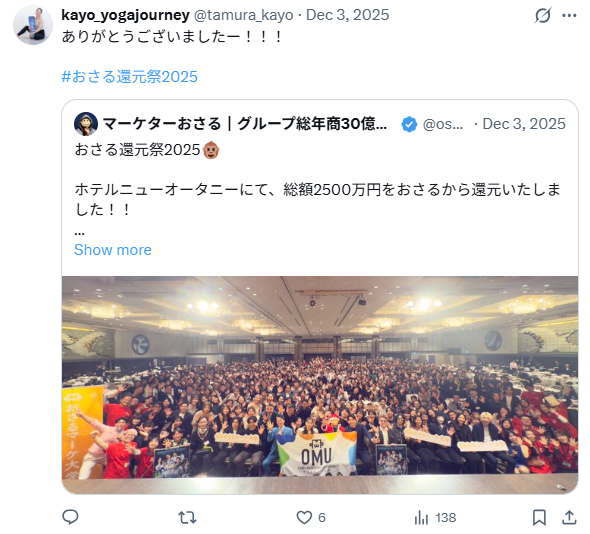Open the group photo of the event hall
The width and height of the screenshot is (590, 534).
[320, 385]
